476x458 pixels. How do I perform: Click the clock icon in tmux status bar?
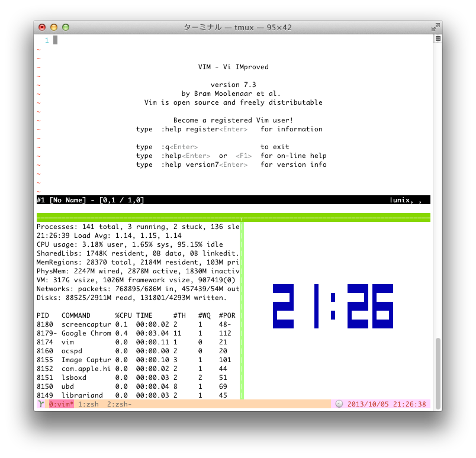click(339, 404)
